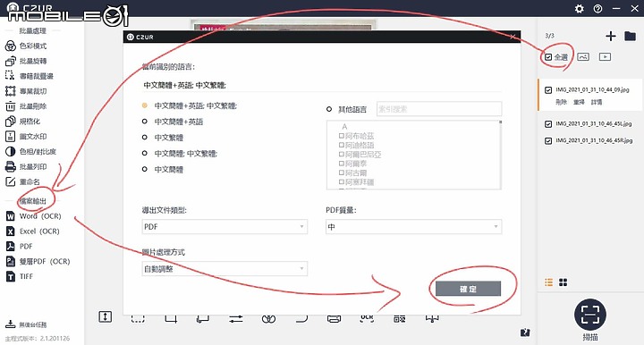Viewport: 644px width, 345px height.
Task: Click 重掃 to rescan the first image
Action: pyautogui.click(x=579, y=102)
